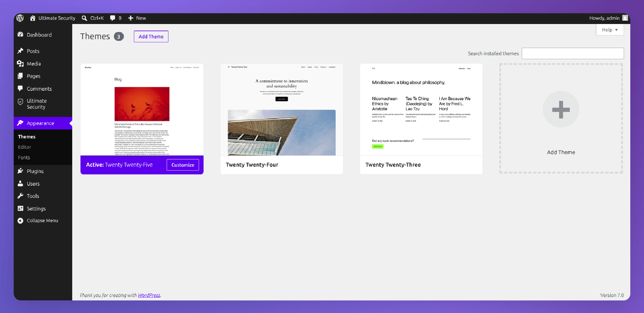The image size is (644, 313).
Task: Open the Editor submenu item
Action: [25, 147]
